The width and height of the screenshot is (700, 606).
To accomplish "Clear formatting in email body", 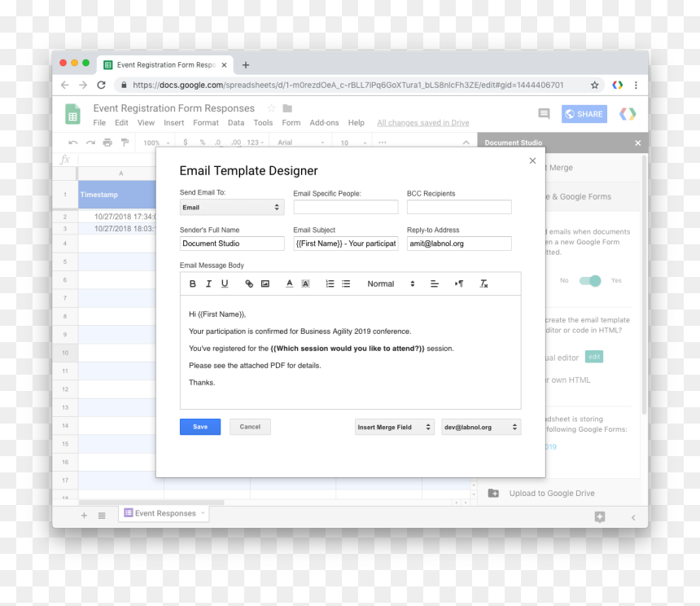I will (483, 283).
